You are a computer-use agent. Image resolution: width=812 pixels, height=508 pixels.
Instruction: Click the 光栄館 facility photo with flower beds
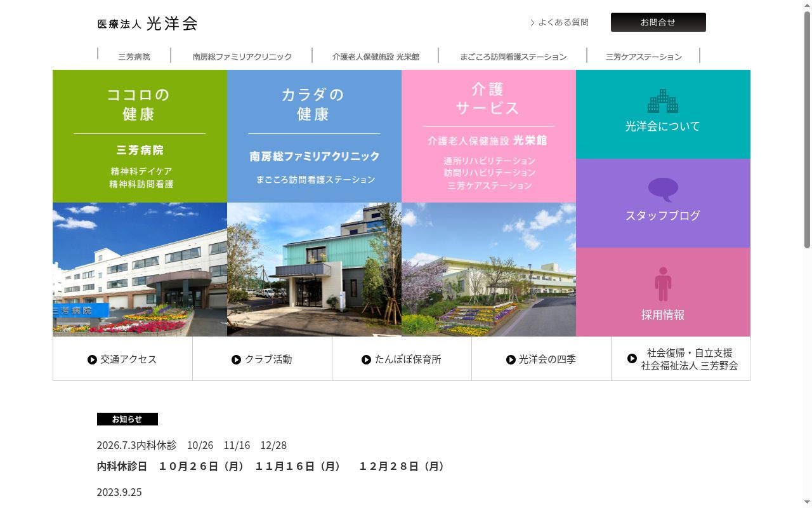(x=488, y=269)
